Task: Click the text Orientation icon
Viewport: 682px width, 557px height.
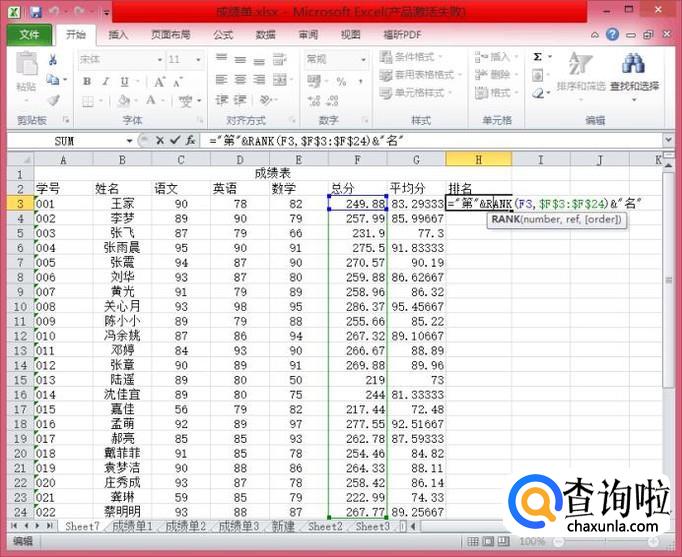Action: tap(265, 100)
